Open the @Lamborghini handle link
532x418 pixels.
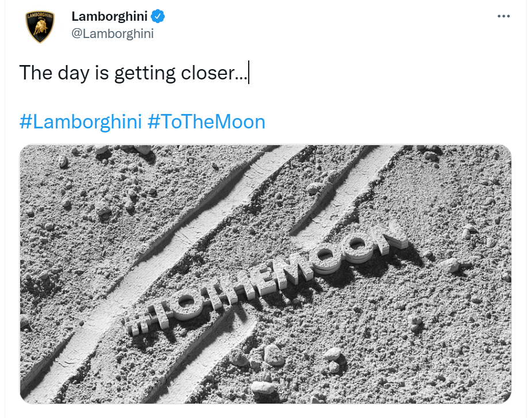click(x=112, y=33)
